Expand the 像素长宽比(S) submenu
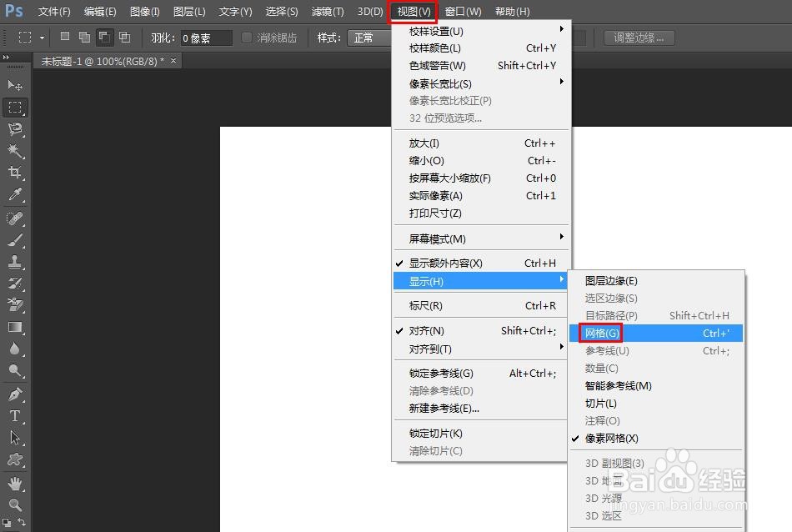The height and width of the screenshot is (532, 792). (481, 84)
